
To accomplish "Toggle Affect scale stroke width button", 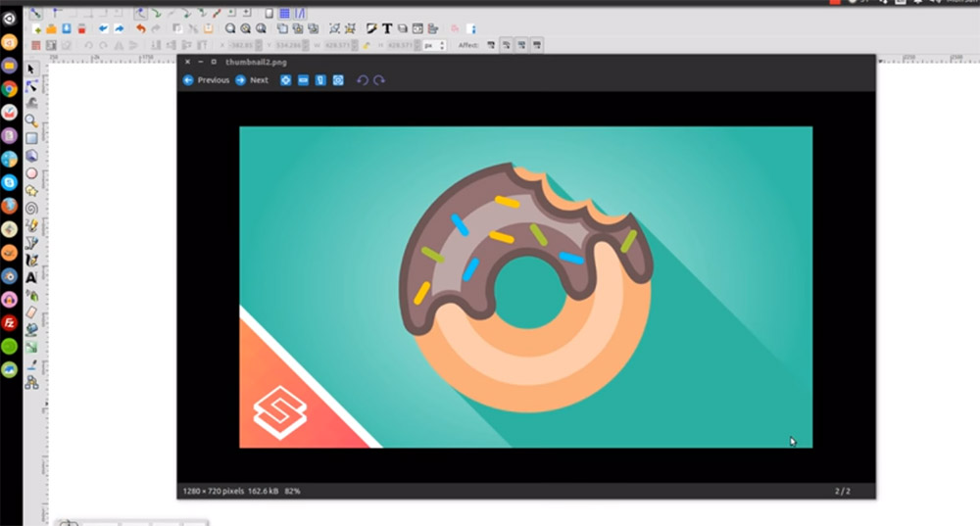I will coord(491,45).
